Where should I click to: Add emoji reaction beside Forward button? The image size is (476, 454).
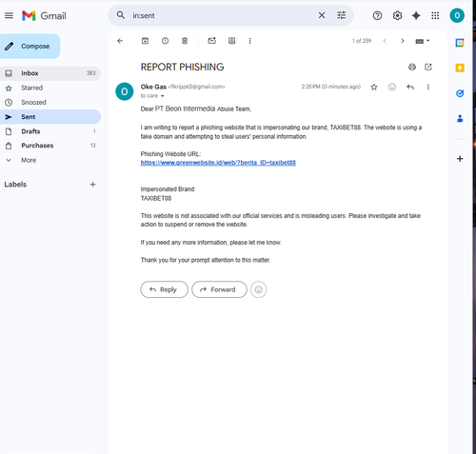(x=259, y=289)
